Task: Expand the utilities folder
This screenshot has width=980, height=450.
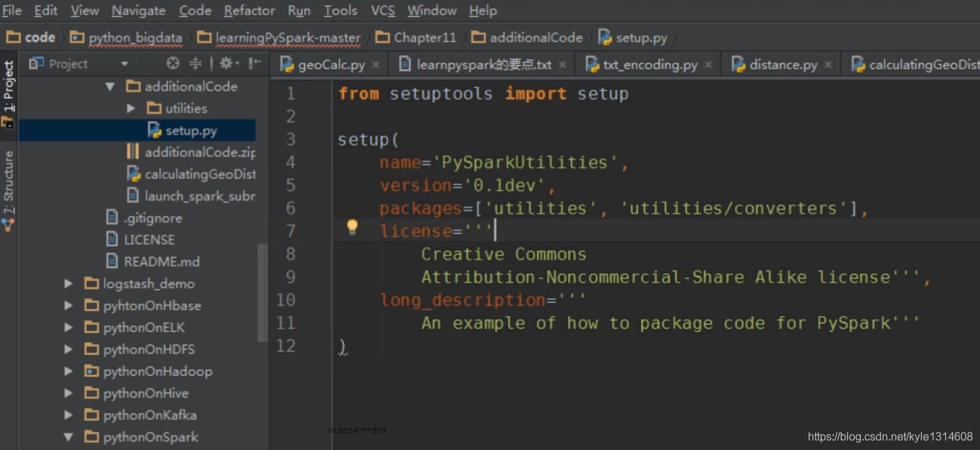Action: (x=131, y=109)
